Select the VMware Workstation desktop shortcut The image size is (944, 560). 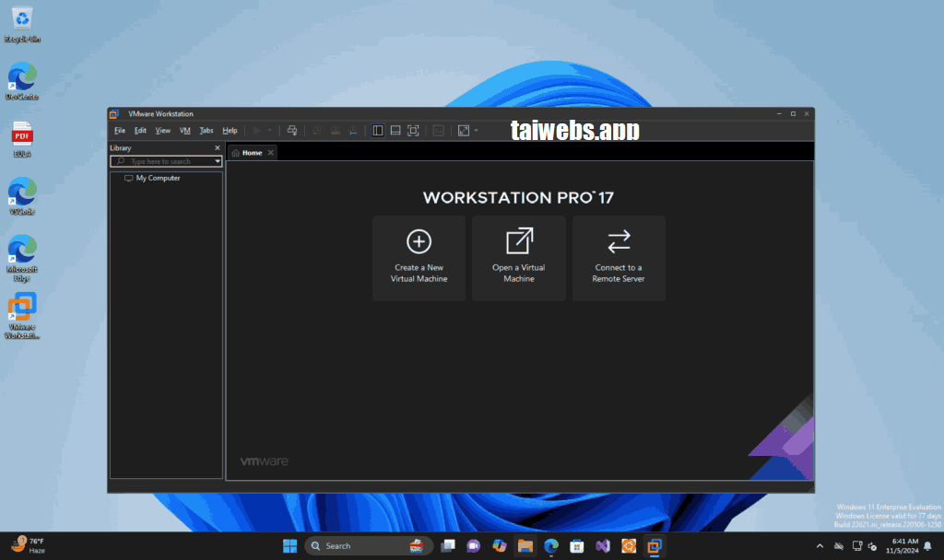click(x=22, y=316)
